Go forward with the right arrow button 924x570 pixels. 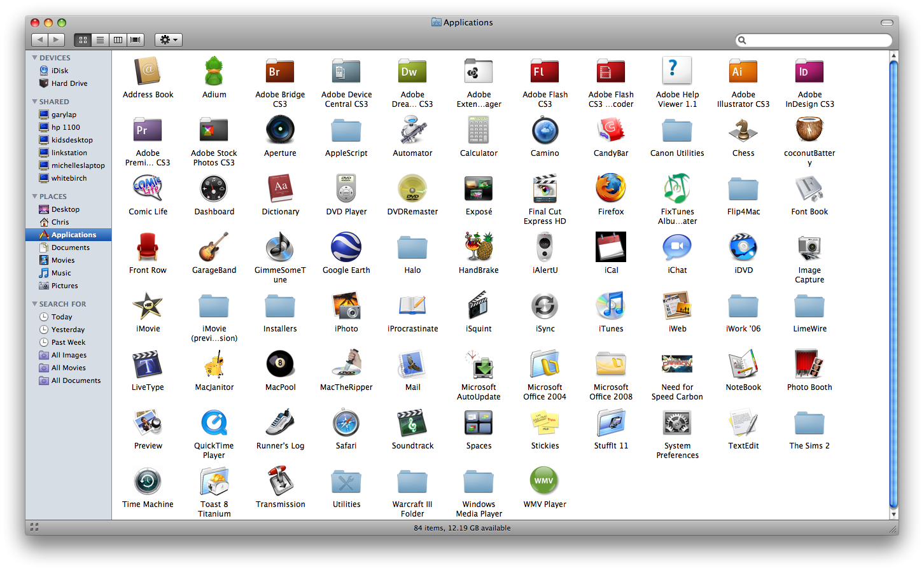click(57, 40)
